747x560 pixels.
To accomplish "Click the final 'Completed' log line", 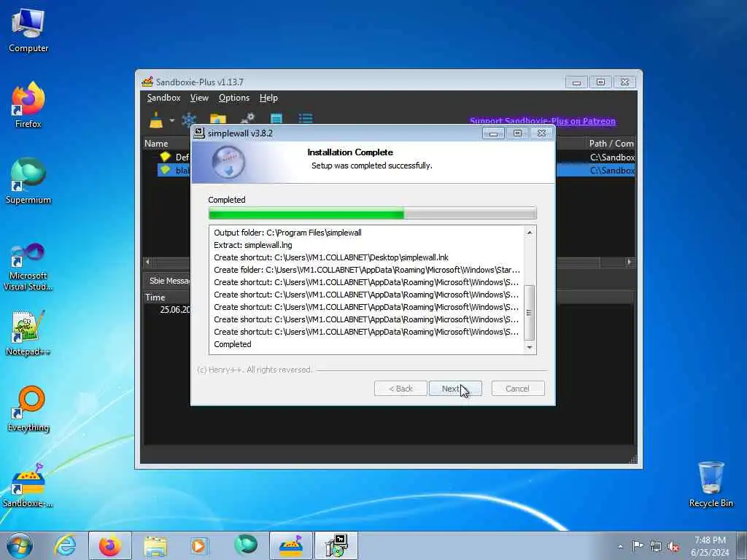I will [233, 344].
